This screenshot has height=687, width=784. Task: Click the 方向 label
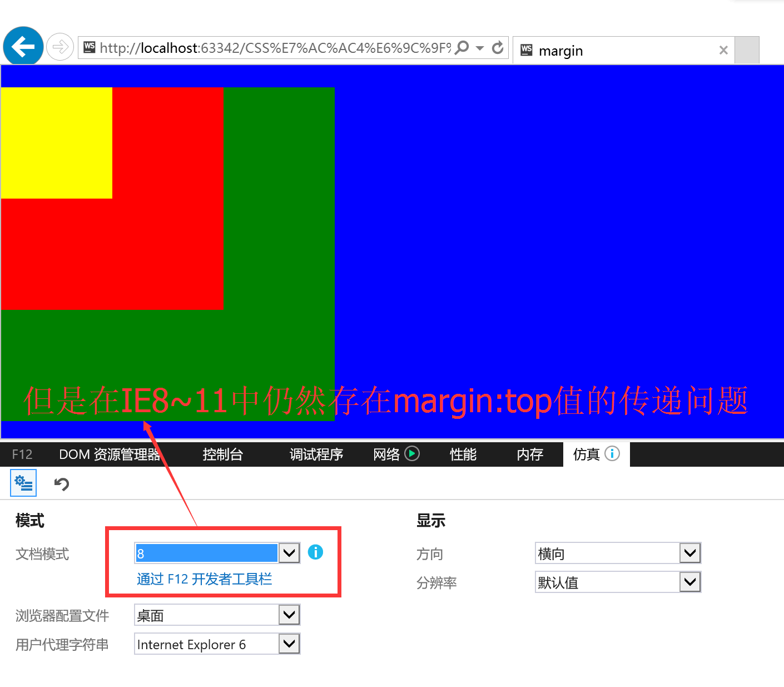430,554
